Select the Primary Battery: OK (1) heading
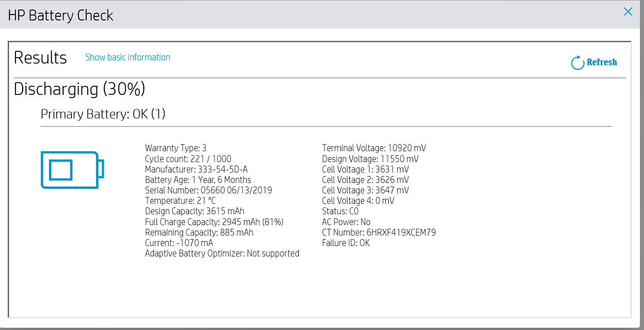Viewport: 644px width, 330px height. coord(103,114)
